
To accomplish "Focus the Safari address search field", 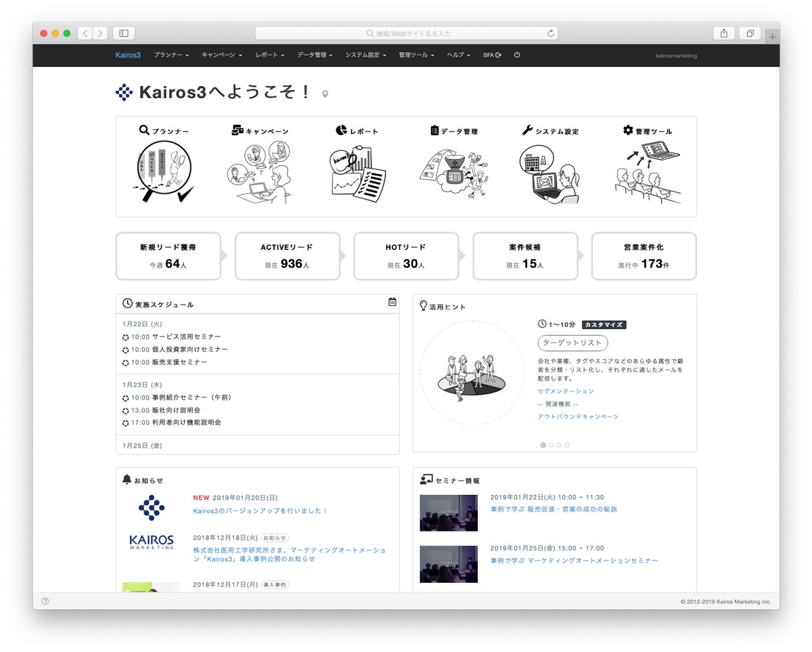I will coord(407,33).
